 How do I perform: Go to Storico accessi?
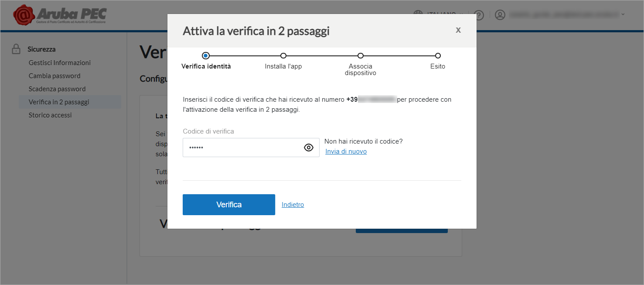click(50, 115)
